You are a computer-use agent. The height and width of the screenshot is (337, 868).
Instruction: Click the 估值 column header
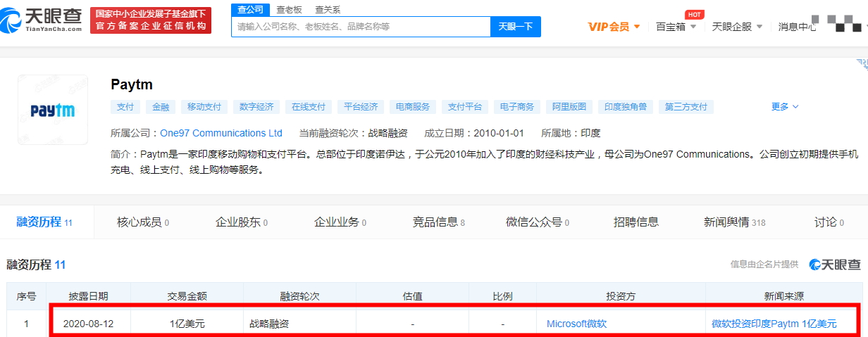point(412,296)
